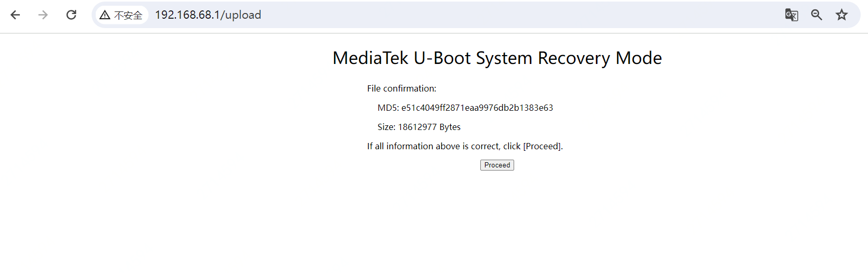Screen dimensions: 868x273
Task: Click the Proceed button
Action: click(497, 165)
